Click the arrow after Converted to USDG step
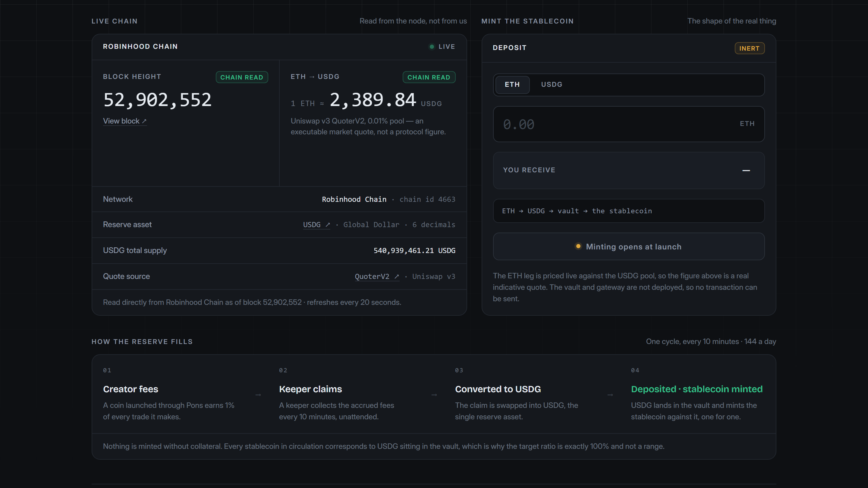 tap(610, 395)
